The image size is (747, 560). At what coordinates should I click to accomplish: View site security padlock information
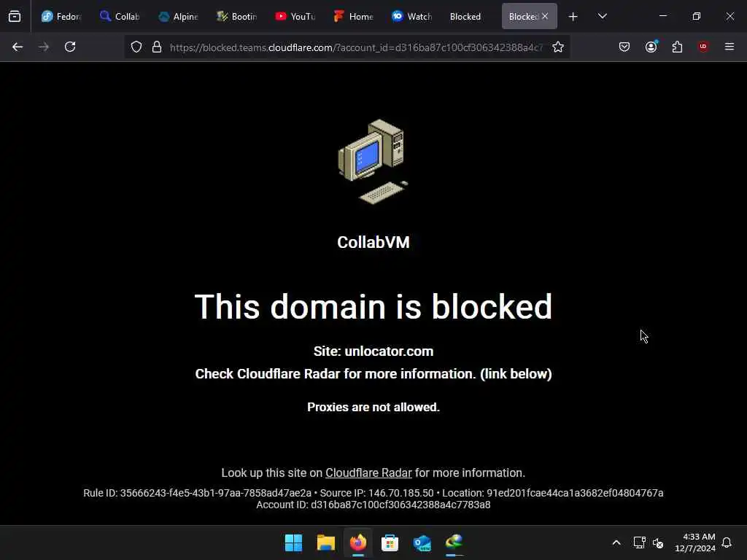pos(156,47)
